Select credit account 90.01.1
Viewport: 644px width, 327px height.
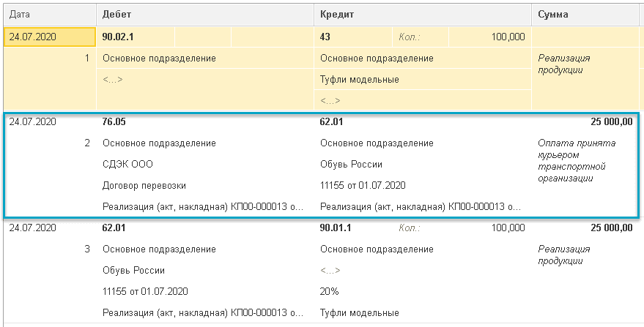336,228
